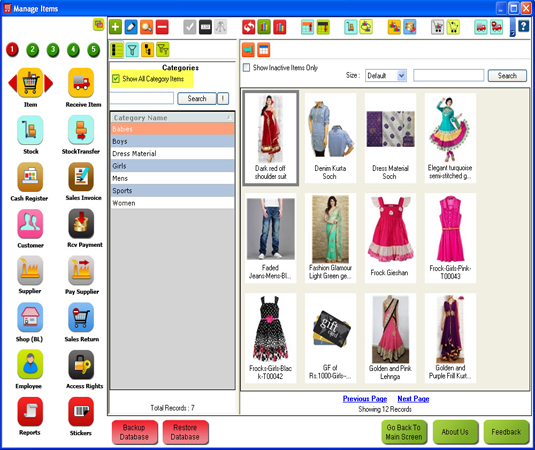Click the teal stock trolley toolbar icon

tap(350, 27)
